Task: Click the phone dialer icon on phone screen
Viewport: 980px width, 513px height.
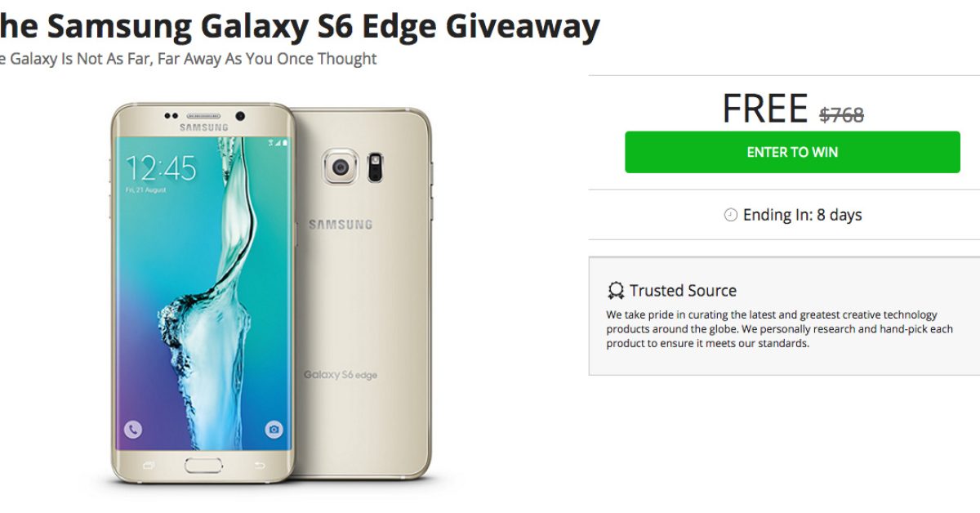Action: (x=133, y=429)
